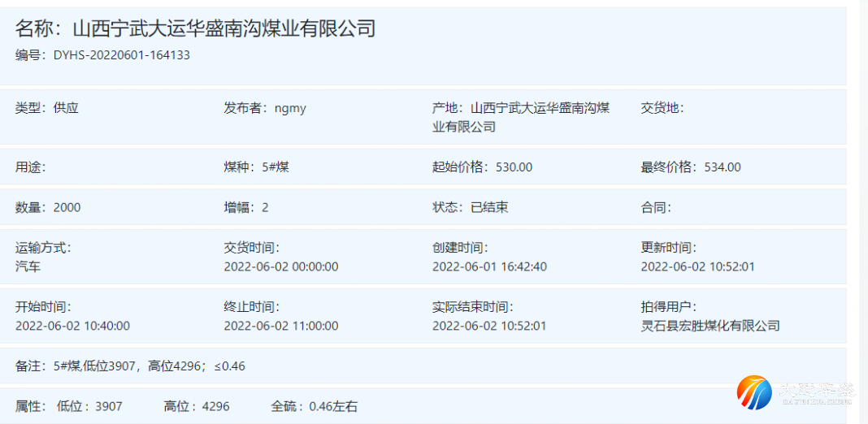The height and width of the screenshot is (424, 868).
Task: Select the listing number DYHS-20220601-164133
Action: point(121,55)
